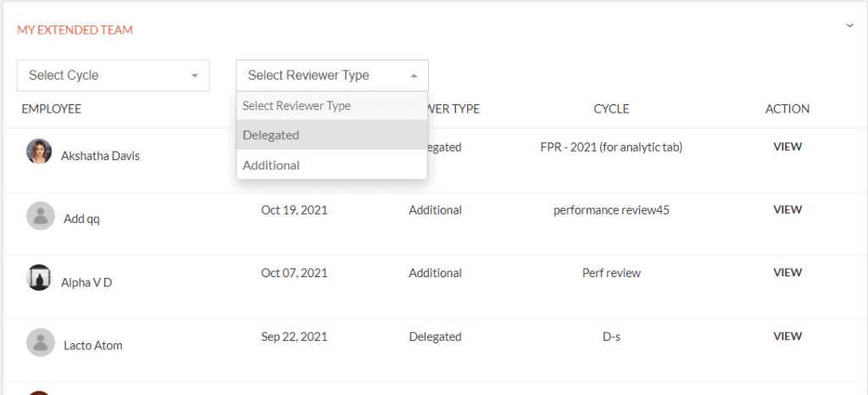Close the Select Reviewer Type dropdown
Image resolution: width=868 pixels, height=395 pixels.
point(332,75)
